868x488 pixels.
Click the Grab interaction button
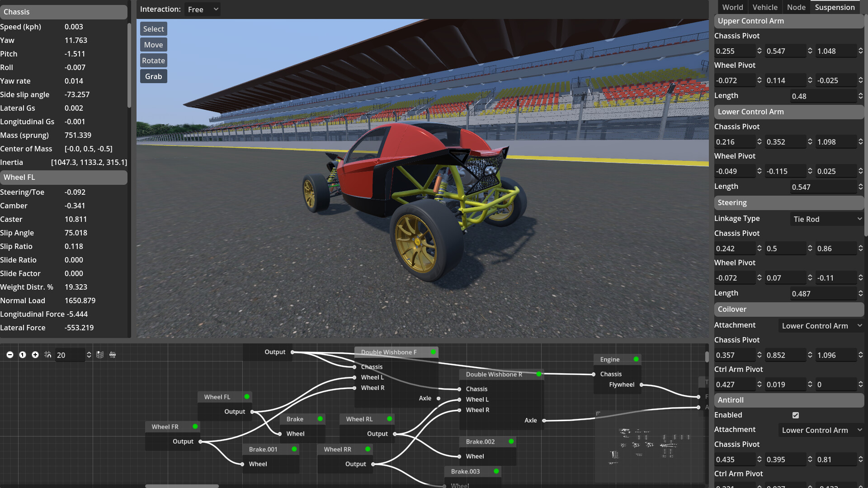pyautogui.click(x=153, y=76)
